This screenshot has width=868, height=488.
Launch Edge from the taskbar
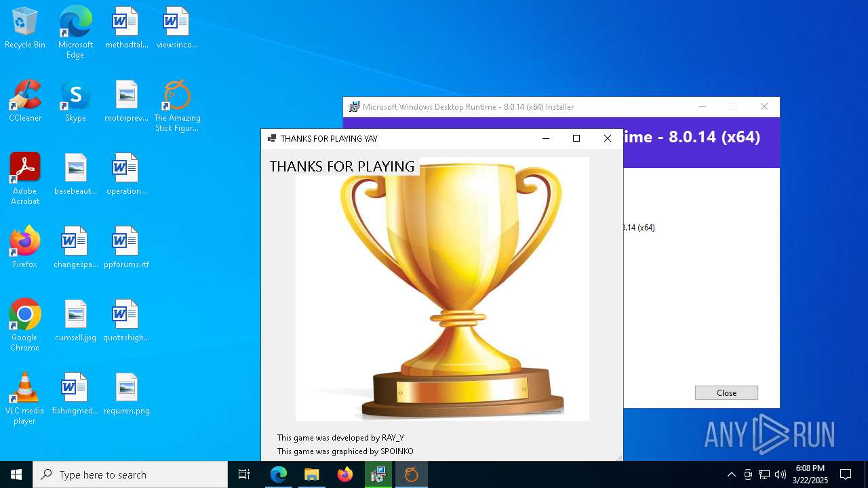click(279, 474)
